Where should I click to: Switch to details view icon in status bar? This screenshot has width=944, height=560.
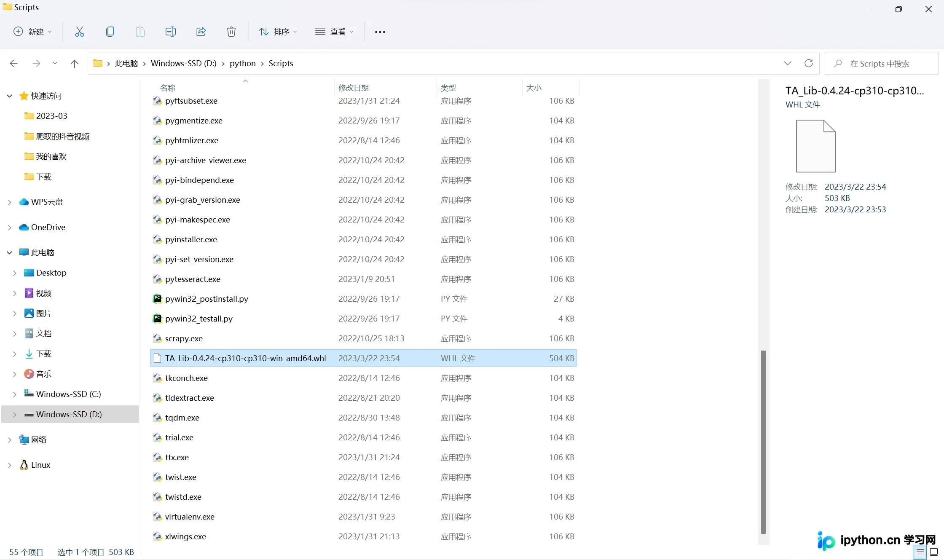point(920,552)
